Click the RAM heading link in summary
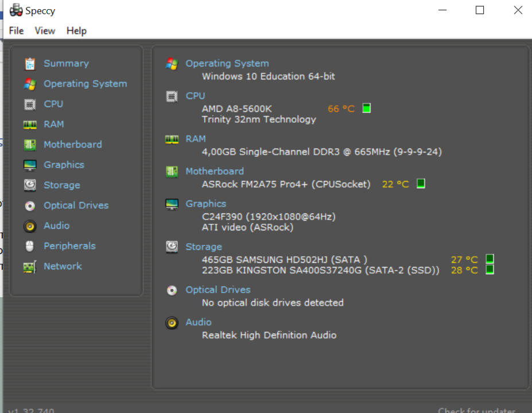The height and width of the screenshot is (413, 532). click(x=196, y=139)
